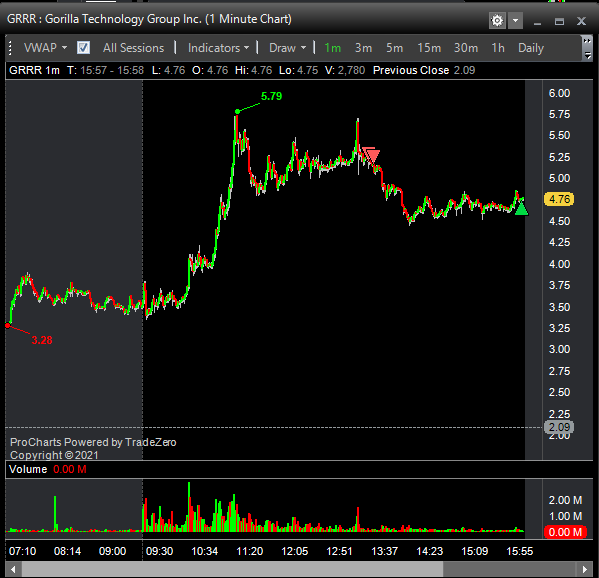The image size is (599, 578).
Task: Click the green buy triangle marker
Action: [521, 209]
